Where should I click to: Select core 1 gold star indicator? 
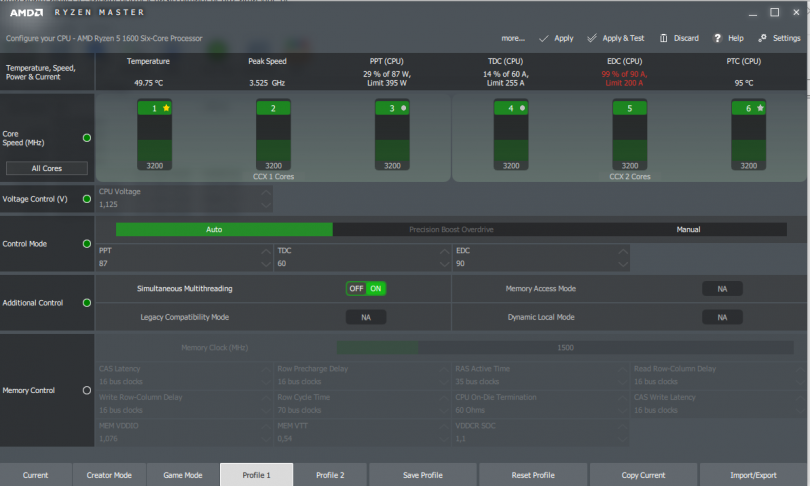tap(166, 108)
